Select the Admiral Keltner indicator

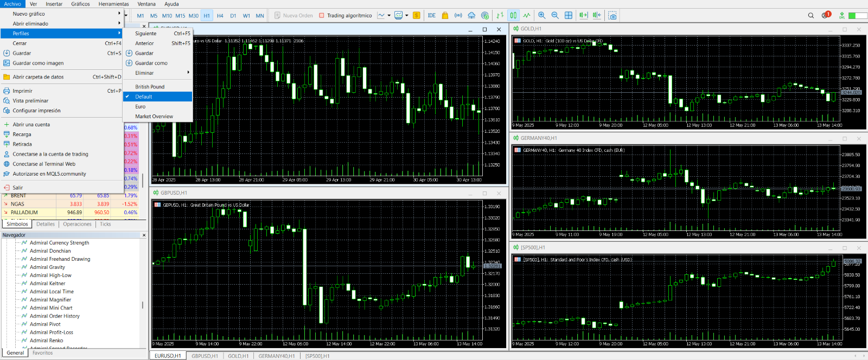[x=47, y=284]
